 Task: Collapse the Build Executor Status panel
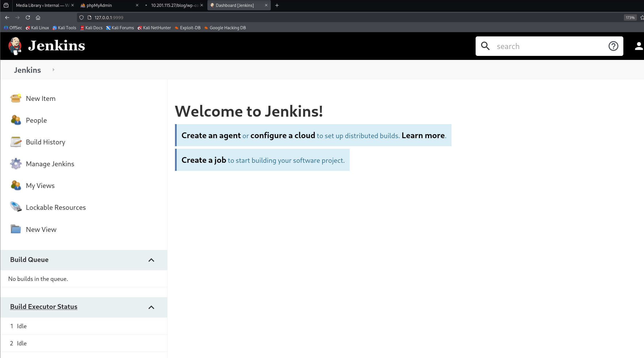point(151,307)
